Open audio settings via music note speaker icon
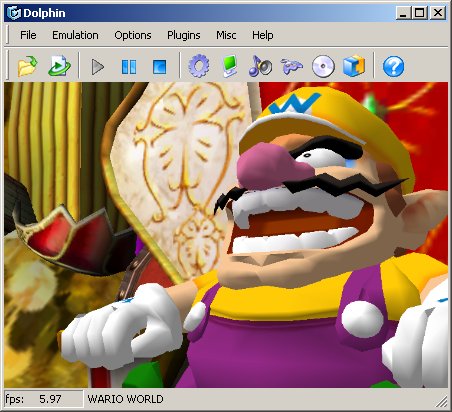 260,66
